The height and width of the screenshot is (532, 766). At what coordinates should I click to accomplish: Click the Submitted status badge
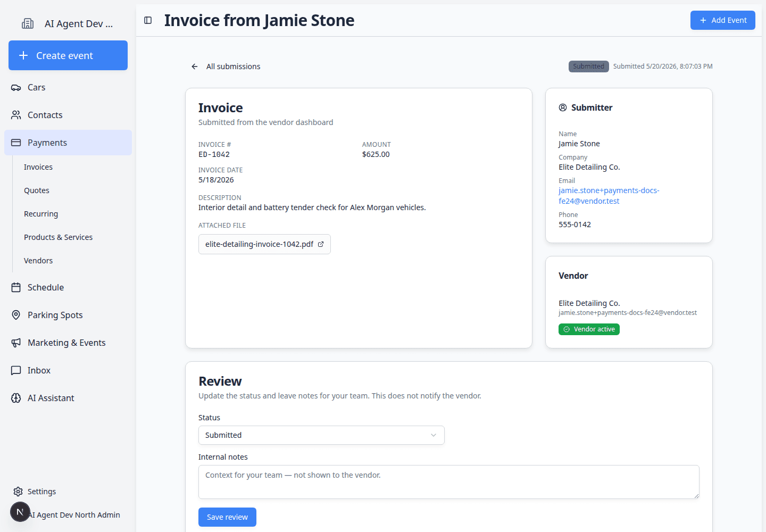pyautogui.click(x=589, y=66)
